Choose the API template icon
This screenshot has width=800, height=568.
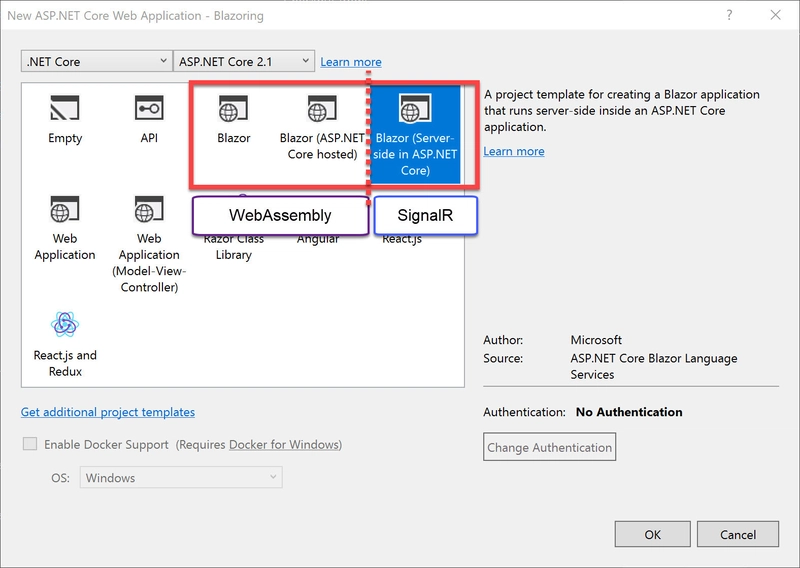coord(149,108)
